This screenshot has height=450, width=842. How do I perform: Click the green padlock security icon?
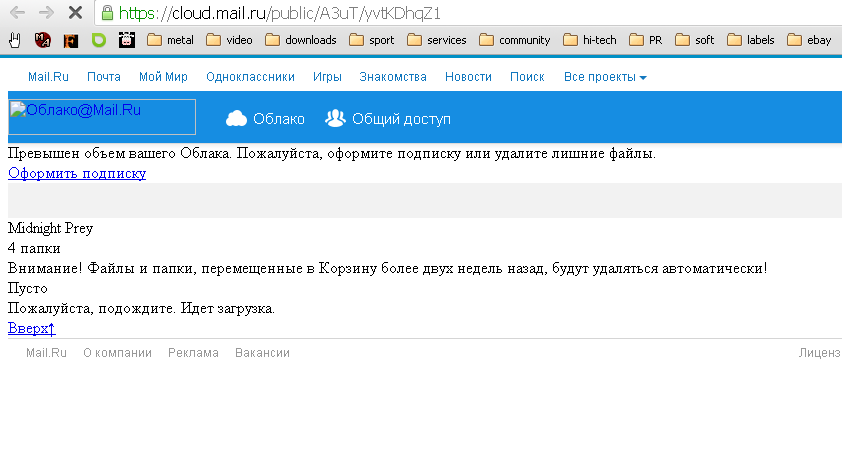[x=107, y=13]
